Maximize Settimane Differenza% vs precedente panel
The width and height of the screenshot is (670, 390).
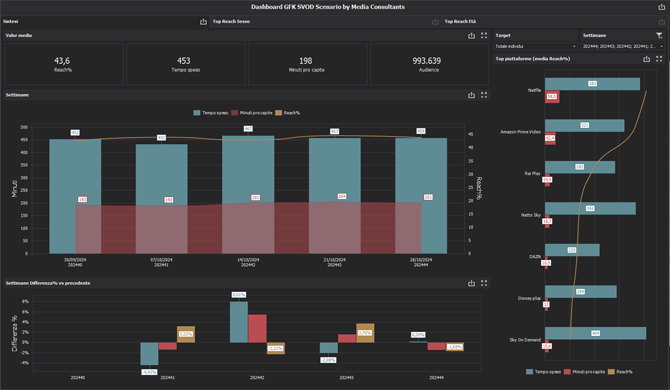484,283
